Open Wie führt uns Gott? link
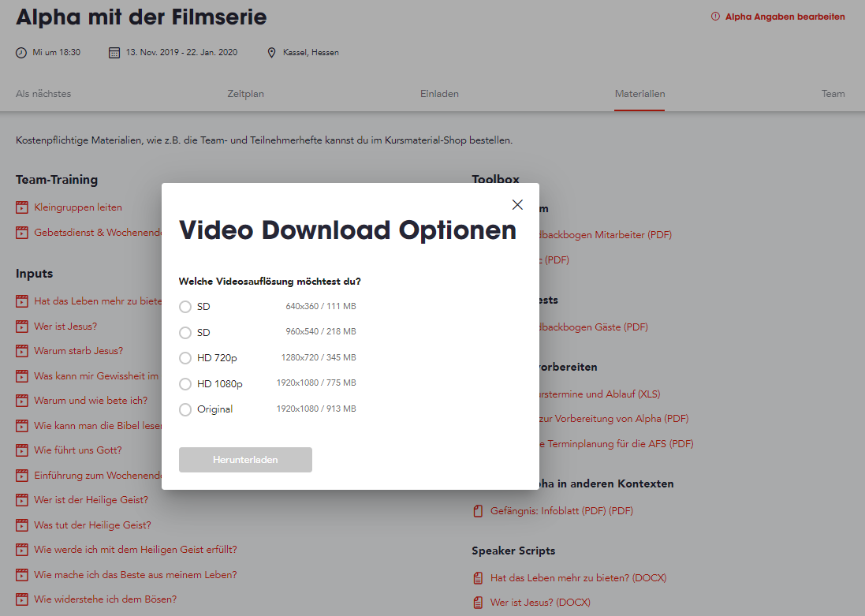 [x=78, y=450]
